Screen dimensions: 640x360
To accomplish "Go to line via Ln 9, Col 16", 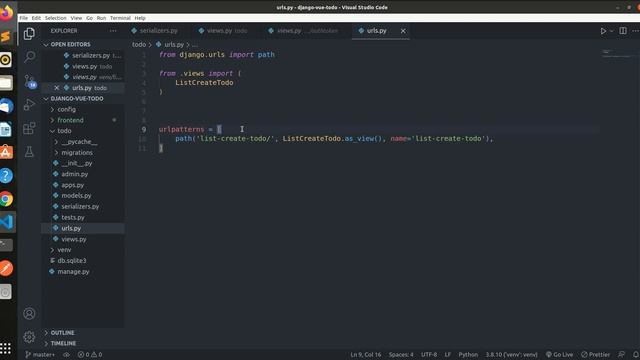I will [366, 355].
